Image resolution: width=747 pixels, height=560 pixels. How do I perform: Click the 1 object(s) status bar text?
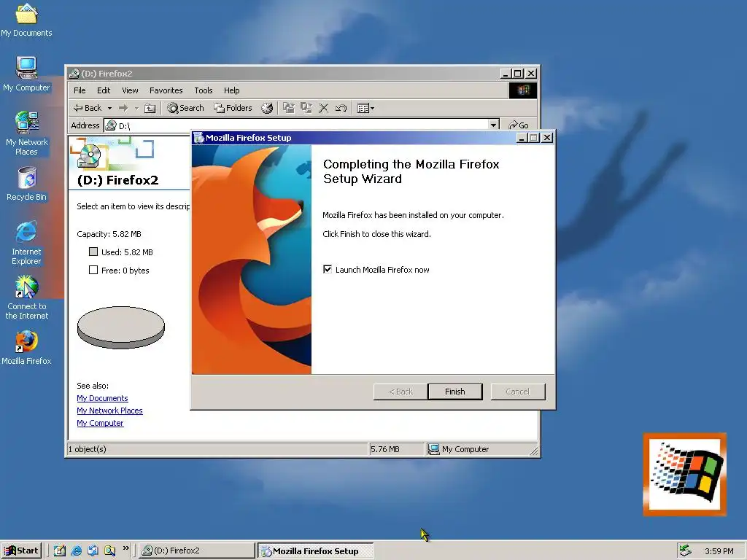point(88,449)
